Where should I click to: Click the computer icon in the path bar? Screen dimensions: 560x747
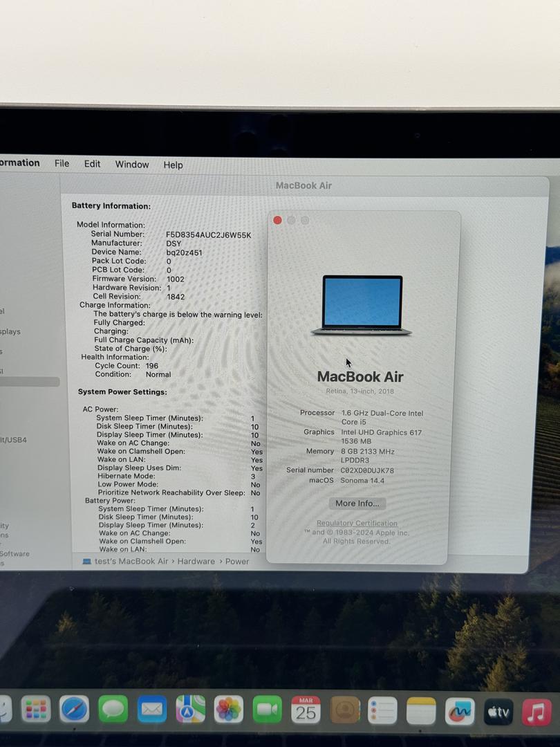(86, 561)
